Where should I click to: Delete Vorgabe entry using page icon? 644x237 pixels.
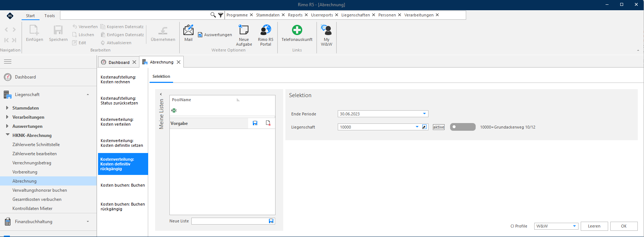click(268, 123)
